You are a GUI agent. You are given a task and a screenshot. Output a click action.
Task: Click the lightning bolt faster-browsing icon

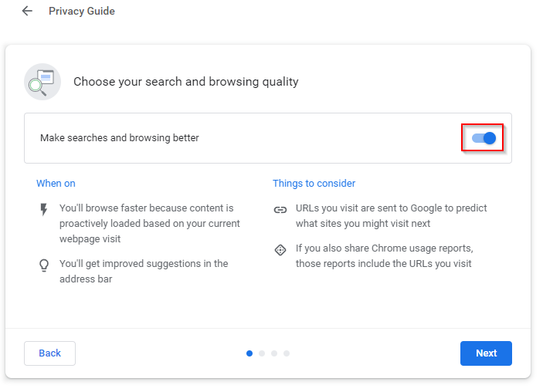coord(43,209)
